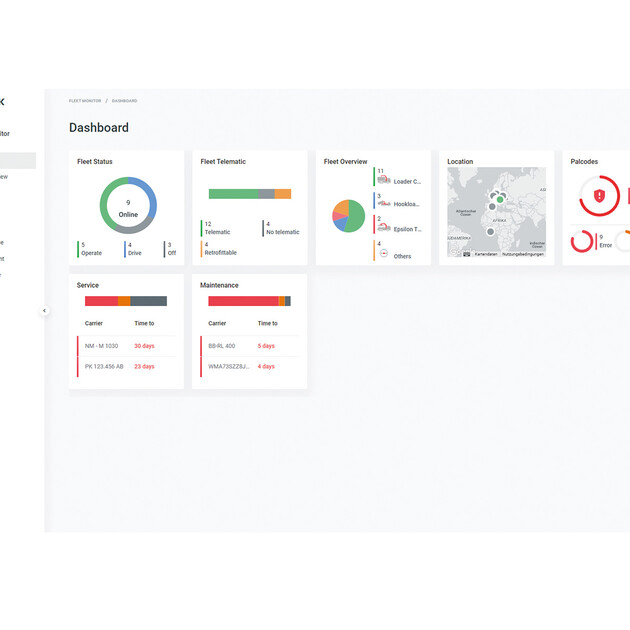Click the Fleet Overview pie chart

(349, 215)
